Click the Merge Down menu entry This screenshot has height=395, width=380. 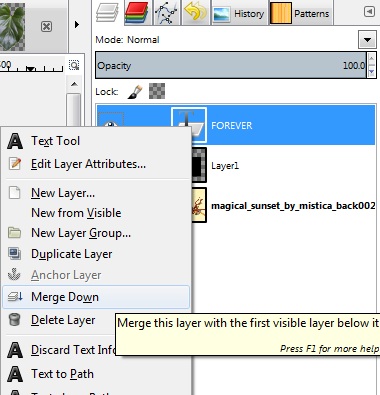click(96, 297)
